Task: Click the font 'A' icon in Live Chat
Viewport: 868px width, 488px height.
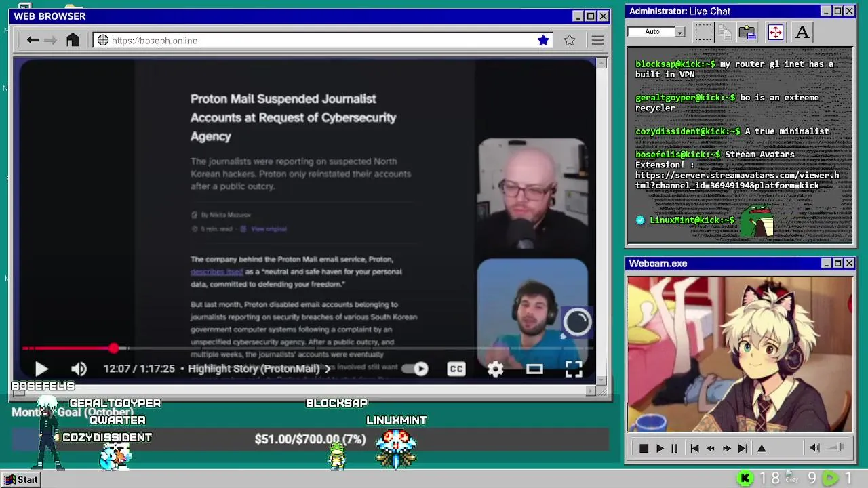Action: tap(802, 32)
